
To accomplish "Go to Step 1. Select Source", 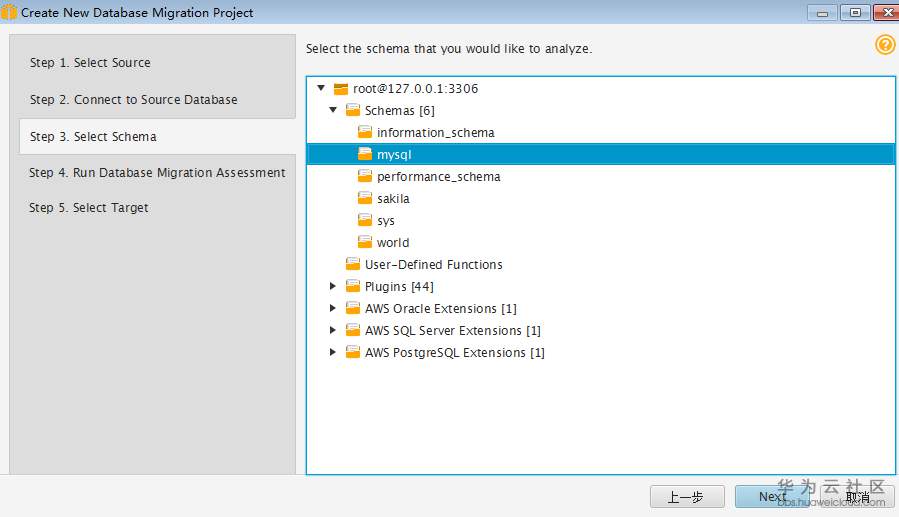I will click(x=91, y=62).
